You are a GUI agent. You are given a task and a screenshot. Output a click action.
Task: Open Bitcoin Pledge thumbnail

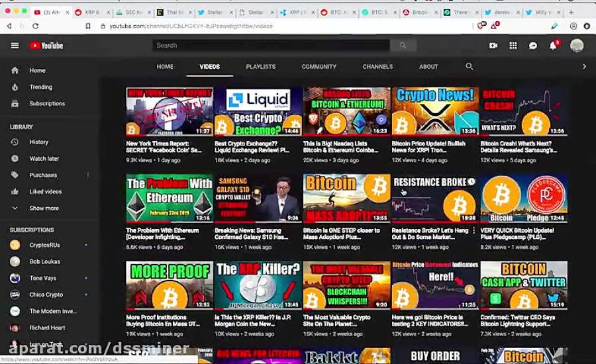tap(524, 199)
